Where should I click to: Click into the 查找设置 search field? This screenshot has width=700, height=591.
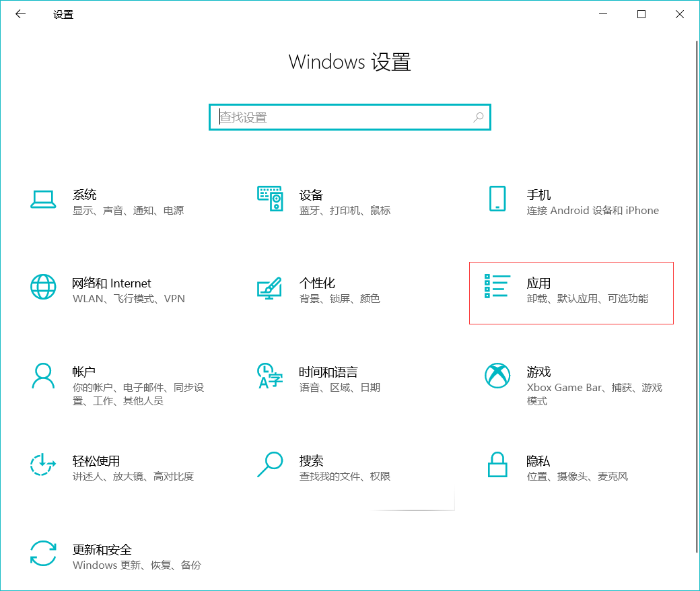350,117
